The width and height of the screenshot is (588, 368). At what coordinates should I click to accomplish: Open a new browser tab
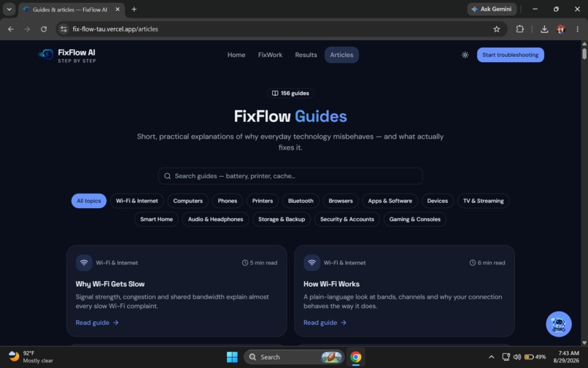(134, 9)
